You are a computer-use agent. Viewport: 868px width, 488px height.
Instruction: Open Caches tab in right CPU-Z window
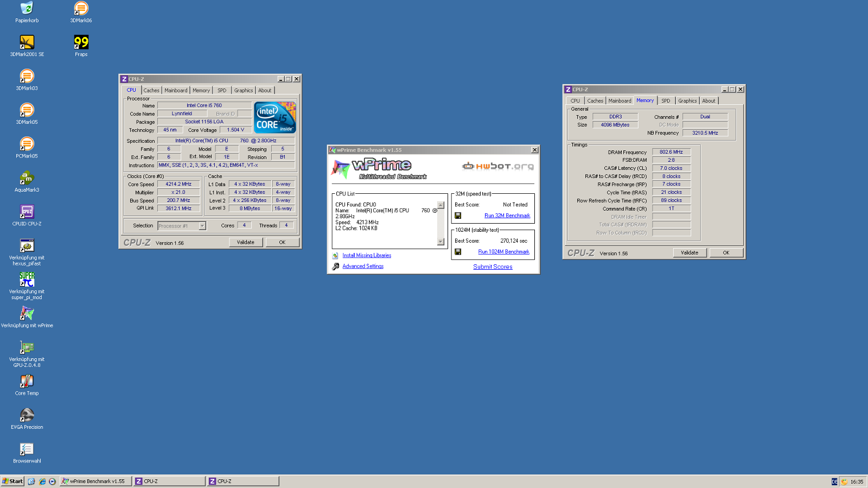(x=595, y=101)
